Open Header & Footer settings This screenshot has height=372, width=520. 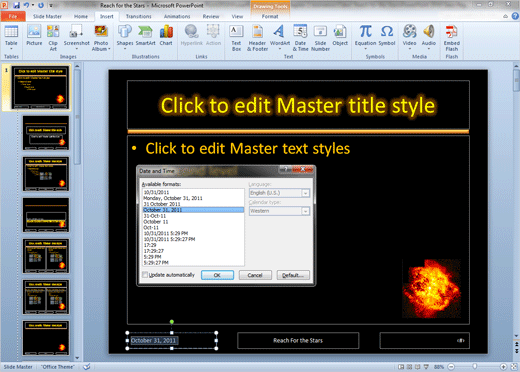pos(257,38)
